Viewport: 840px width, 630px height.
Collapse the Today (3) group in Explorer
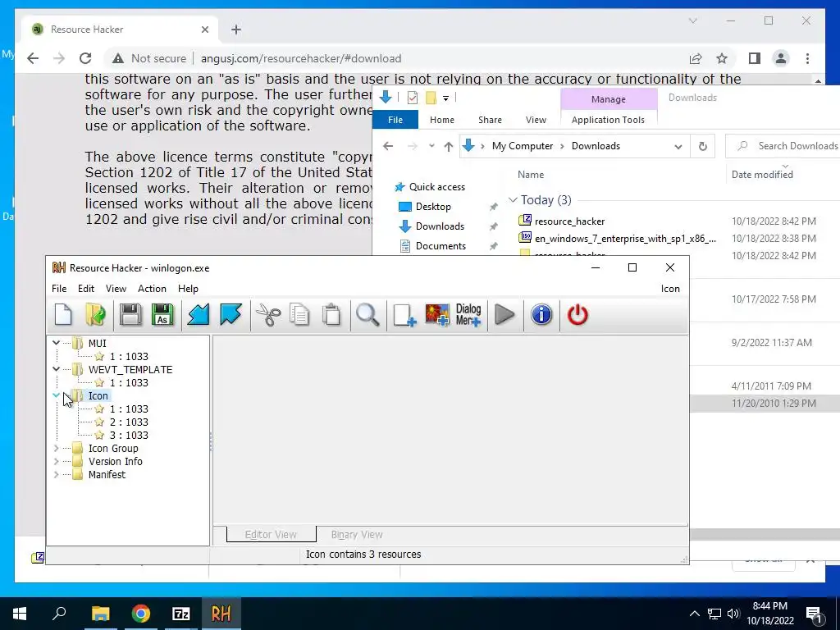[x=513, y=200]
